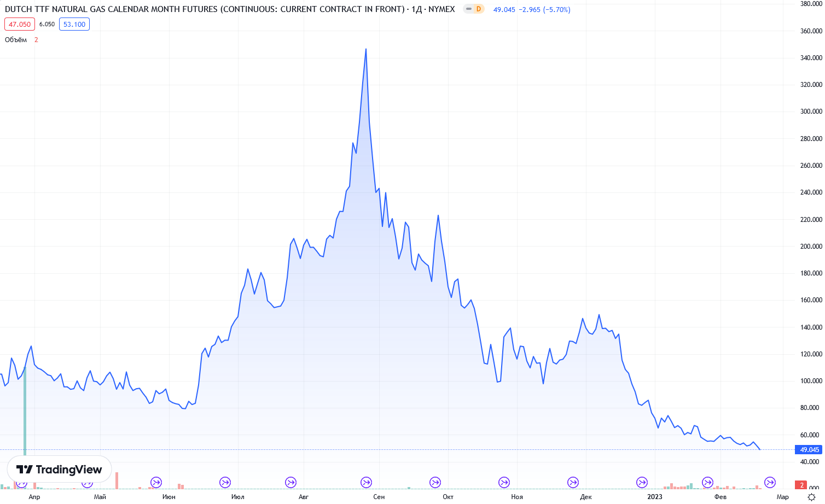The height and width of the screenshot is (504, 825).
Task: Click contract rollover marker nearest Фев label
Action: click(x=708, y=482)
